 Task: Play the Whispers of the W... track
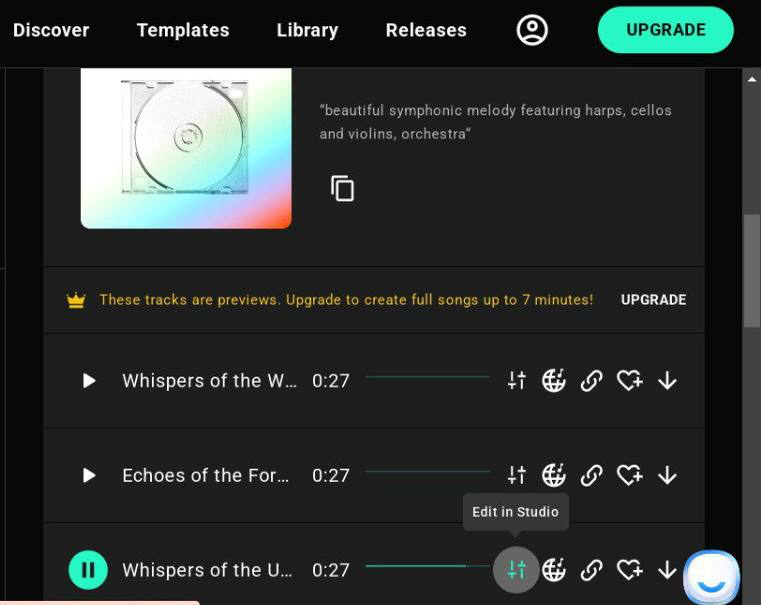click(x=89, y=380)
